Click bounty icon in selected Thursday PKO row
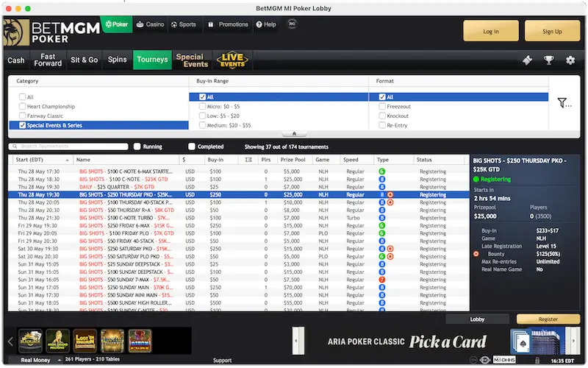This screenshot has height=368, width=588. tap(390, 194)
